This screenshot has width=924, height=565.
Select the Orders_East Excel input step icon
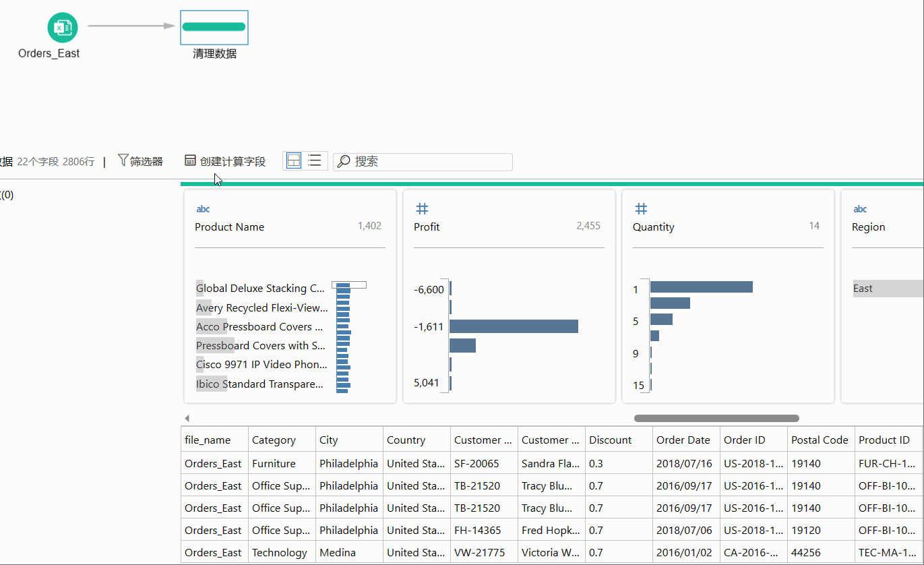pyautogui.click(x=63, y=28)
